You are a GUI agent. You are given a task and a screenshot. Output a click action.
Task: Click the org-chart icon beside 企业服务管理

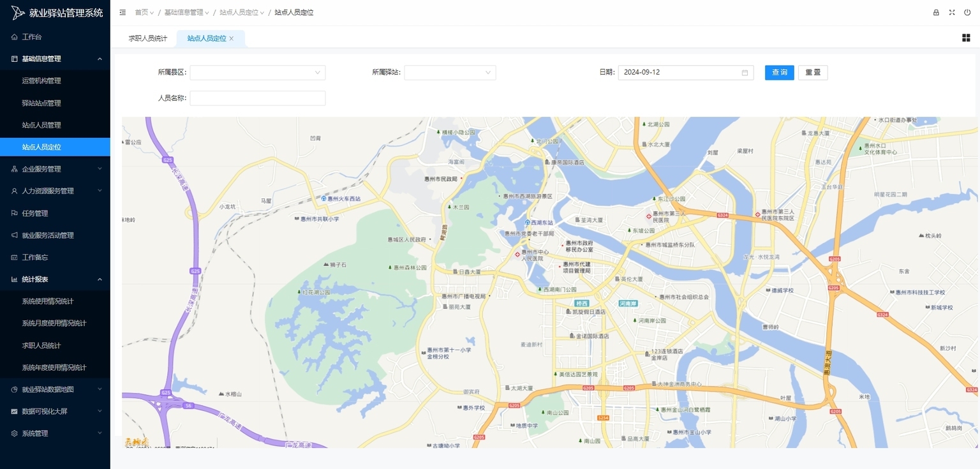click(15, 169)
